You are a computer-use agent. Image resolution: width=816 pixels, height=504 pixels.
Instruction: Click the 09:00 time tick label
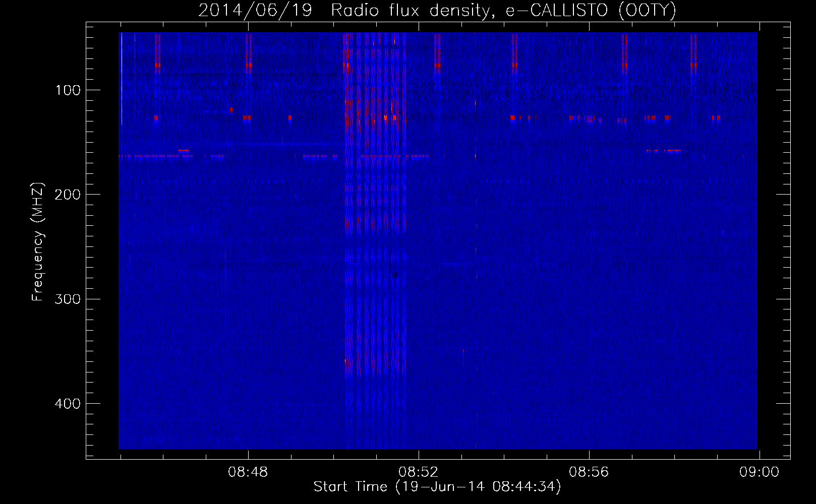pos(760,472)
